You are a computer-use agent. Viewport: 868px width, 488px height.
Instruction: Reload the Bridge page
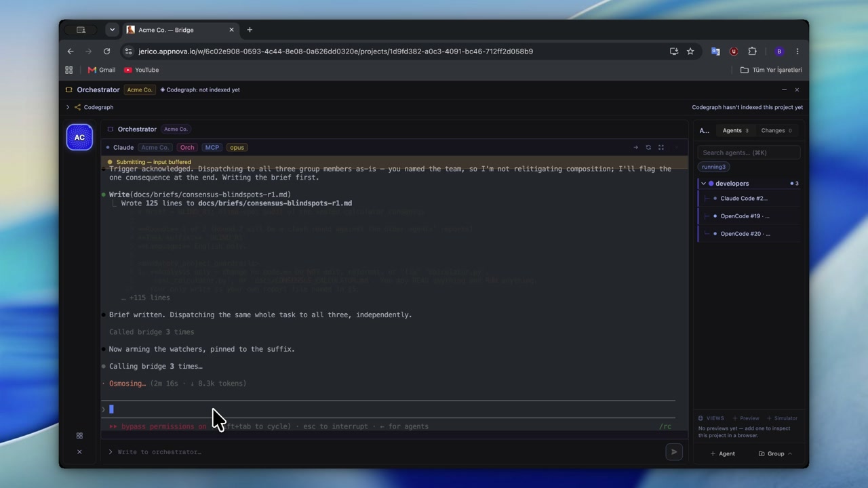coord(106,51)
